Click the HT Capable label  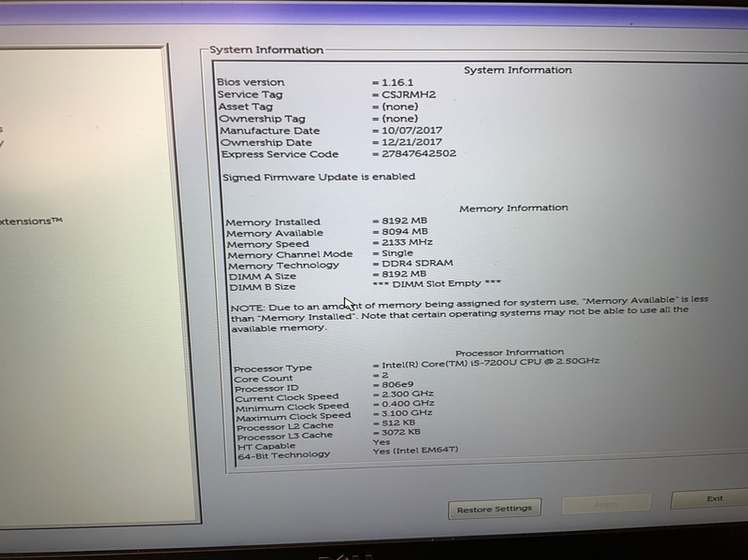(266, 447)
